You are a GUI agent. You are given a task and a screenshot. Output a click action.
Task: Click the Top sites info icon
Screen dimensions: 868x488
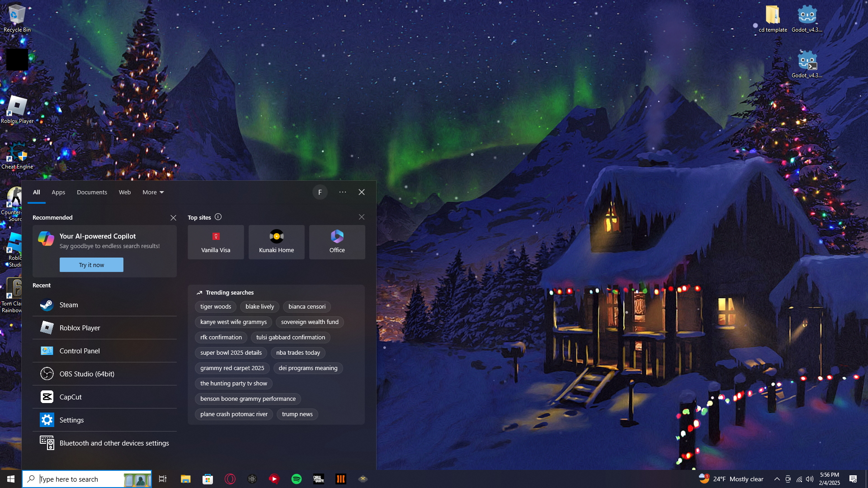click(218, 217)
